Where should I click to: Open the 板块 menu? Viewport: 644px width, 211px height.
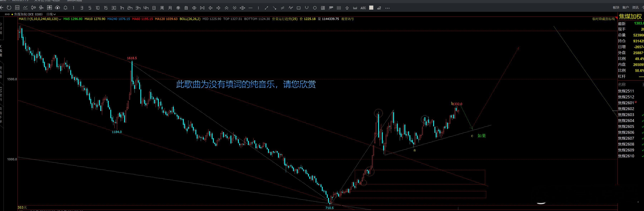[x=616, y=8]
